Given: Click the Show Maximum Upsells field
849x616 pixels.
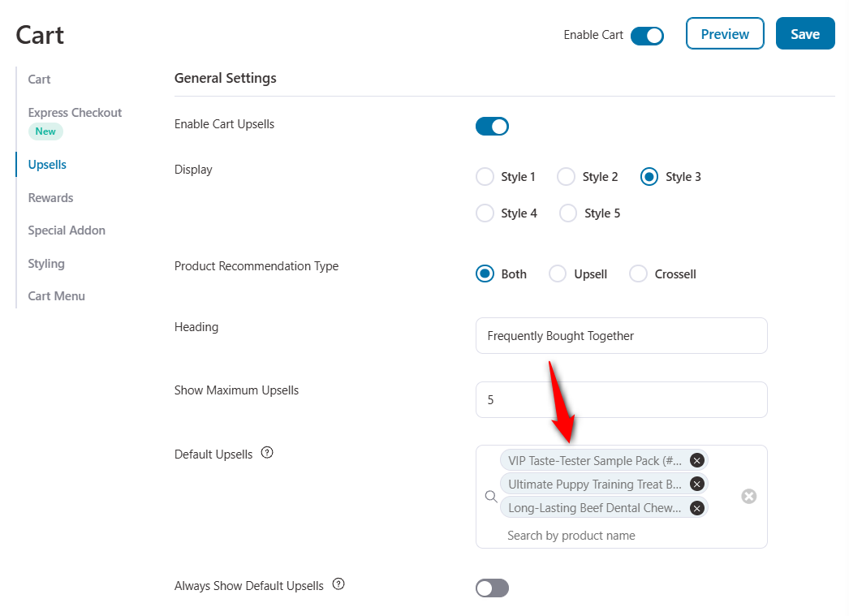Looking at the screenshot, I should [622, 399].
